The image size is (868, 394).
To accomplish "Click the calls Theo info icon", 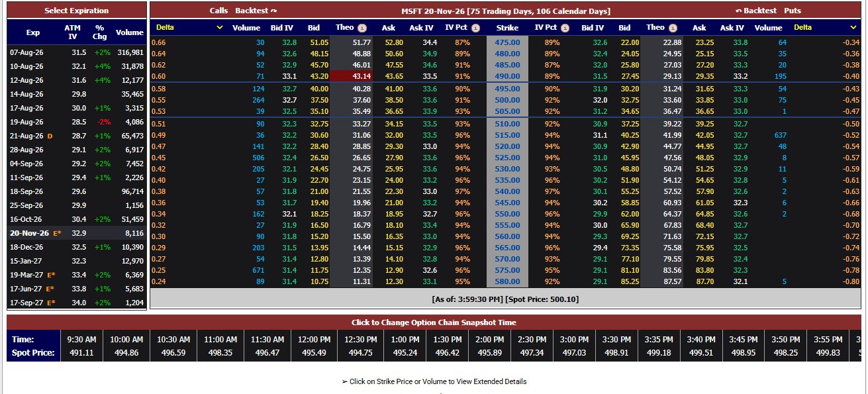I will [362, 28].
